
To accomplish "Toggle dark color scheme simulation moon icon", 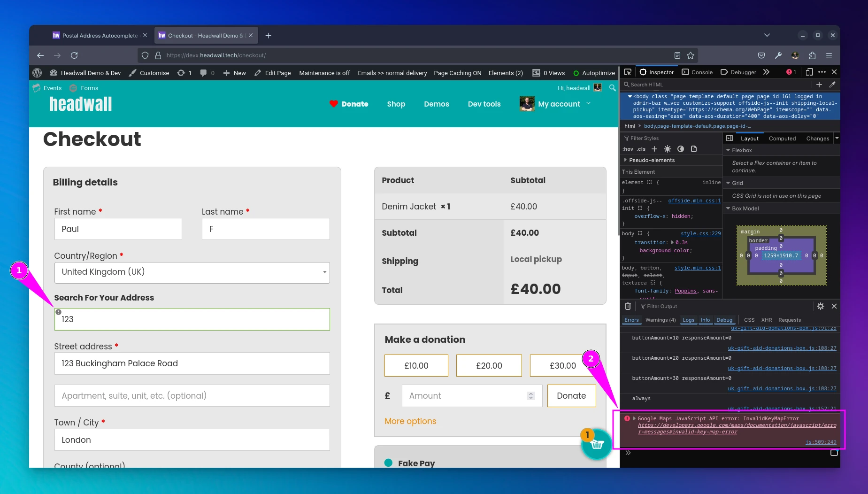I will (x=681, y=149).
